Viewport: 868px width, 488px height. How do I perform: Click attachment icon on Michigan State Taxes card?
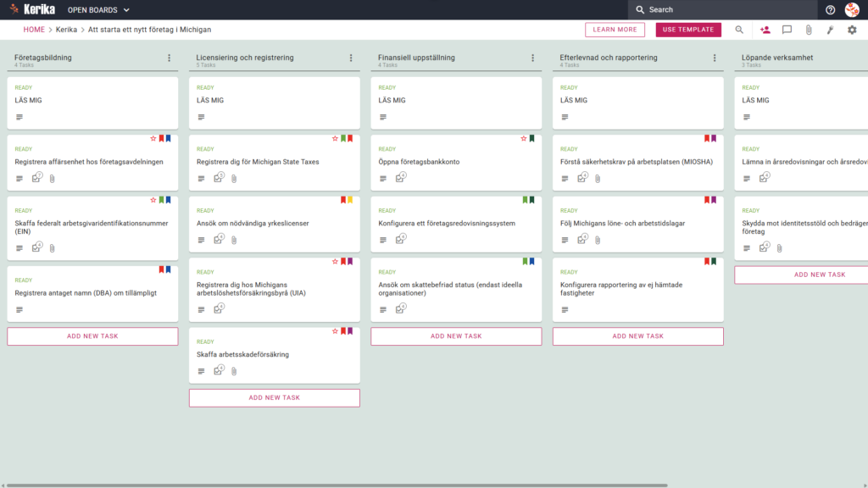pos(234,179)
